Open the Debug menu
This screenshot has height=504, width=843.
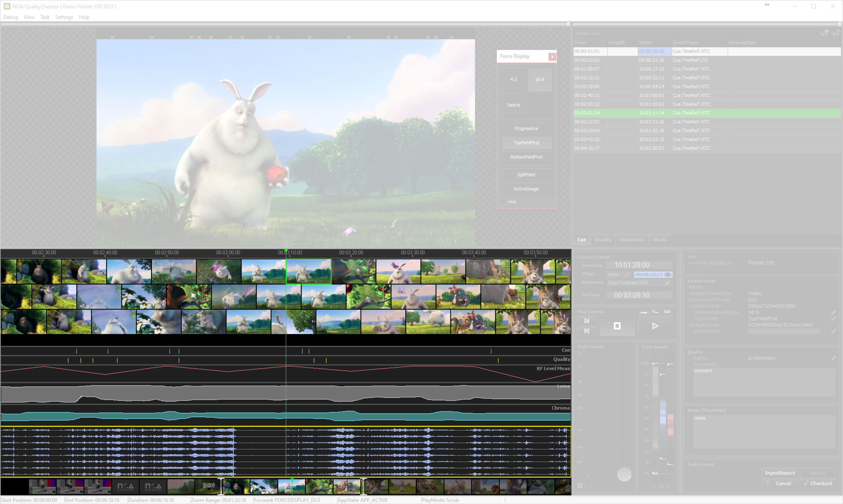pyautogui.click(x=11, y=17)
